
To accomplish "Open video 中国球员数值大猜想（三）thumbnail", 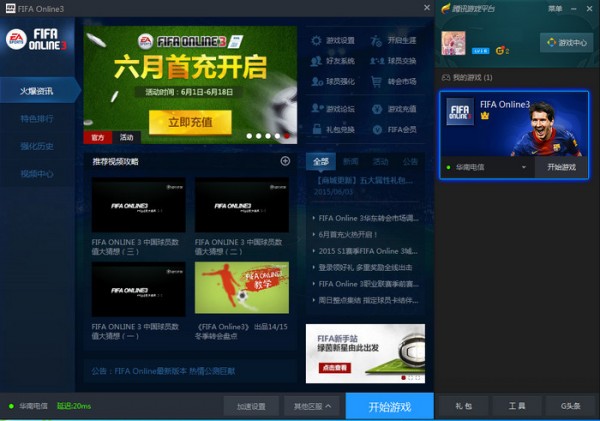I will click(139, 205).
